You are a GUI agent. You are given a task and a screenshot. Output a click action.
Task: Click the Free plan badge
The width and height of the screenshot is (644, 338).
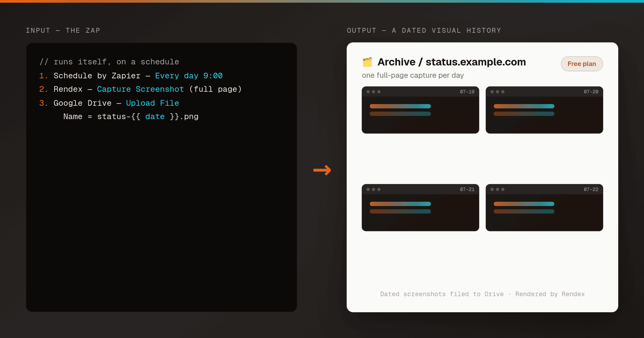tap(582, 64)
